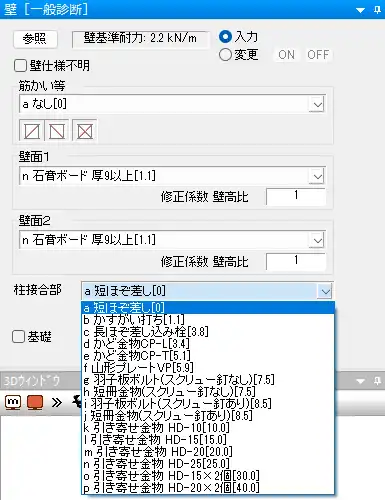Open the 筋かい等 dropdown
This screenshot has width=385, height=500.
pos(317,105)
